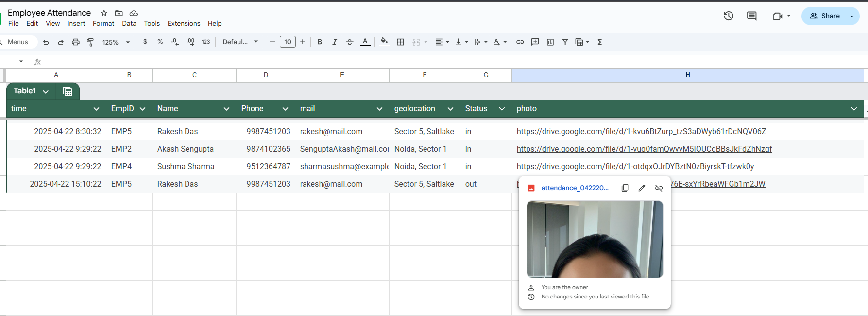Select the paint format tool

coord(90,42)
